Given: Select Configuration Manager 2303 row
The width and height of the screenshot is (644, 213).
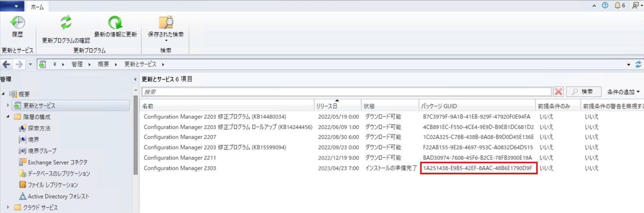Looking at the screenshot, I should tap(180, 168).
